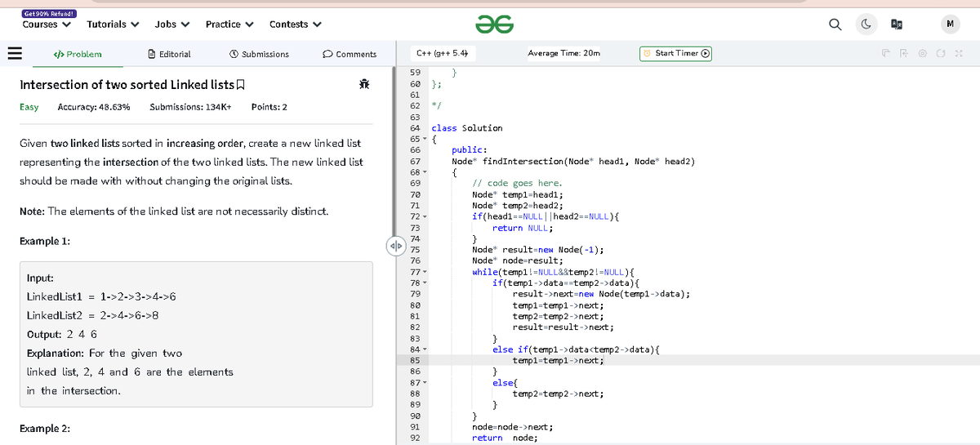980x445 pixels.
Task: Switch to the Comments tab
Action: coord(350,55)
